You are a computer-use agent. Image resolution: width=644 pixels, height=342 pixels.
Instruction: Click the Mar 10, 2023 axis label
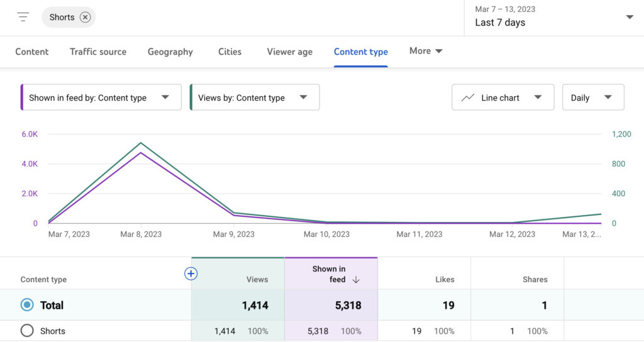326,234
